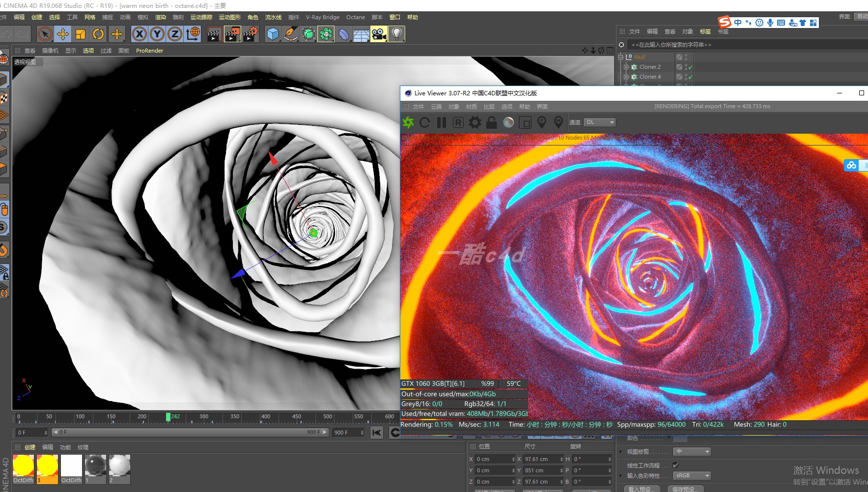Activate the Rotate tool
Screen dimensions: 868x492
click(98, 34)
